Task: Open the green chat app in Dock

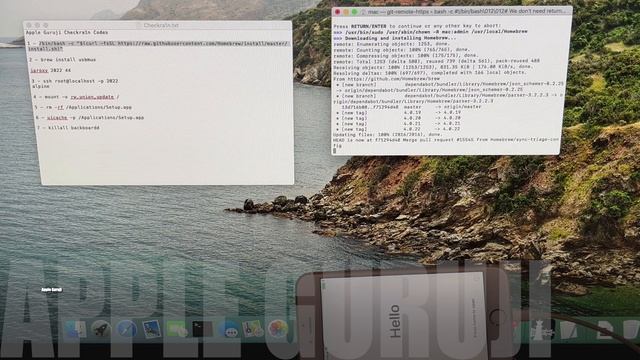Action: click(x=177, y=329)
